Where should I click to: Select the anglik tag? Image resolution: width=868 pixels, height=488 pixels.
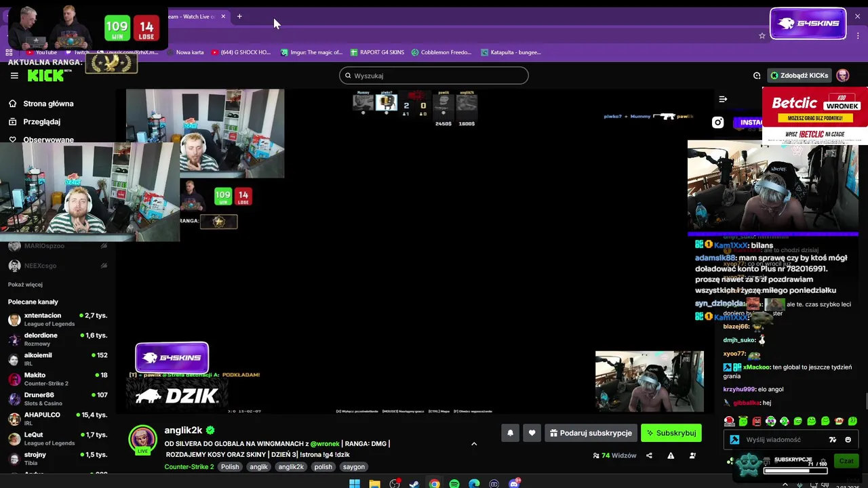[x=258, y=467]
